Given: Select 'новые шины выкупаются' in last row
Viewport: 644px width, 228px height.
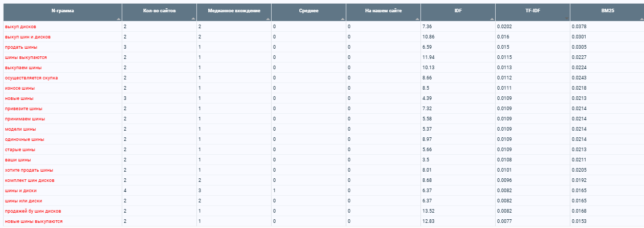Looking at the screenshot, I should 33,221.
